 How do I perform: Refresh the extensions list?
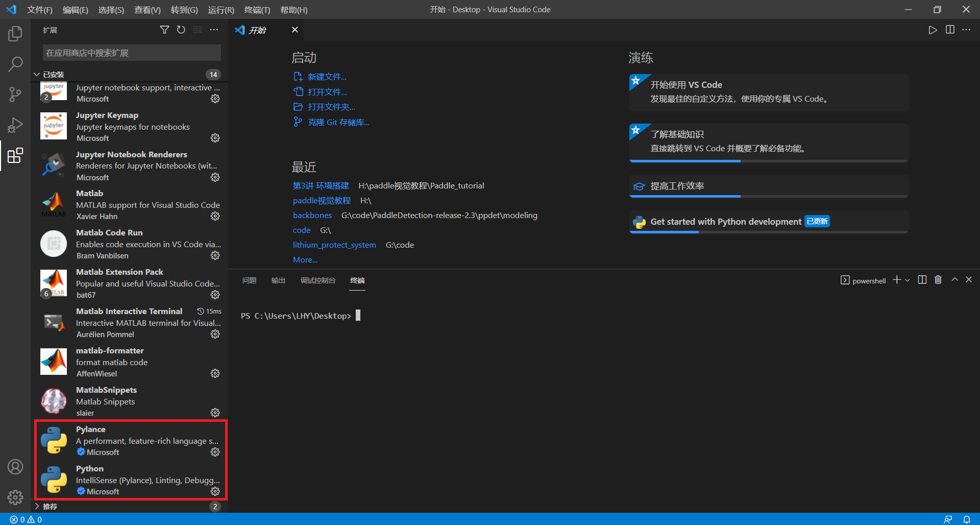pos(181,30)
